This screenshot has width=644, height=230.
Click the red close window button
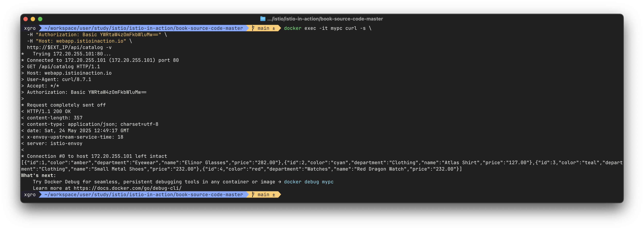click(26, 19)
